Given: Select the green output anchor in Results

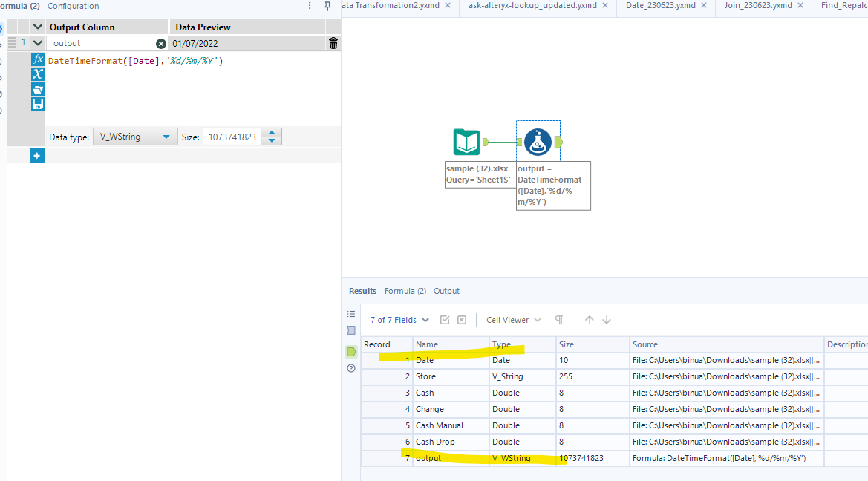Looking at the screenshot, I should click(x=351, y=352).
